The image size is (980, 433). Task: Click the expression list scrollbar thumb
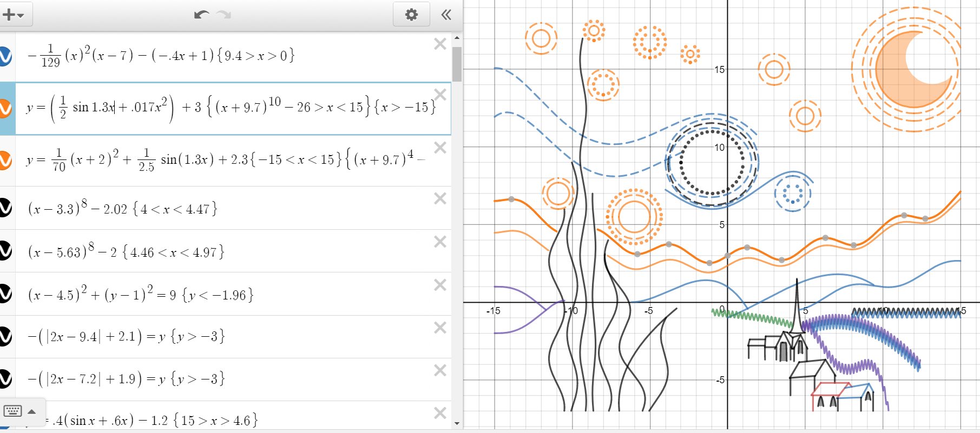457,64
